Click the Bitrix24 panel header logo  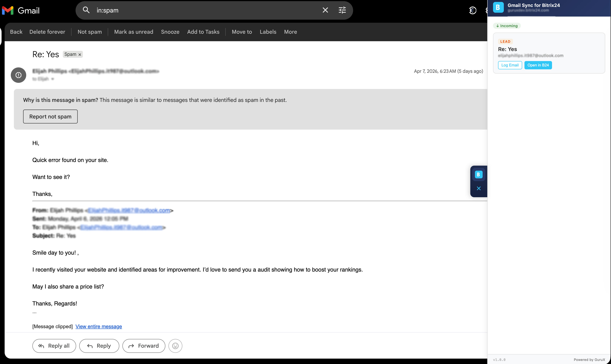point(498,7)
